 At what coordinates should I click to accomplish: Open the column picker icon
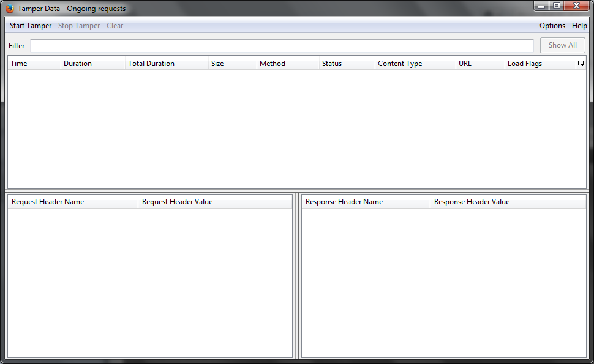coord(581,63)
